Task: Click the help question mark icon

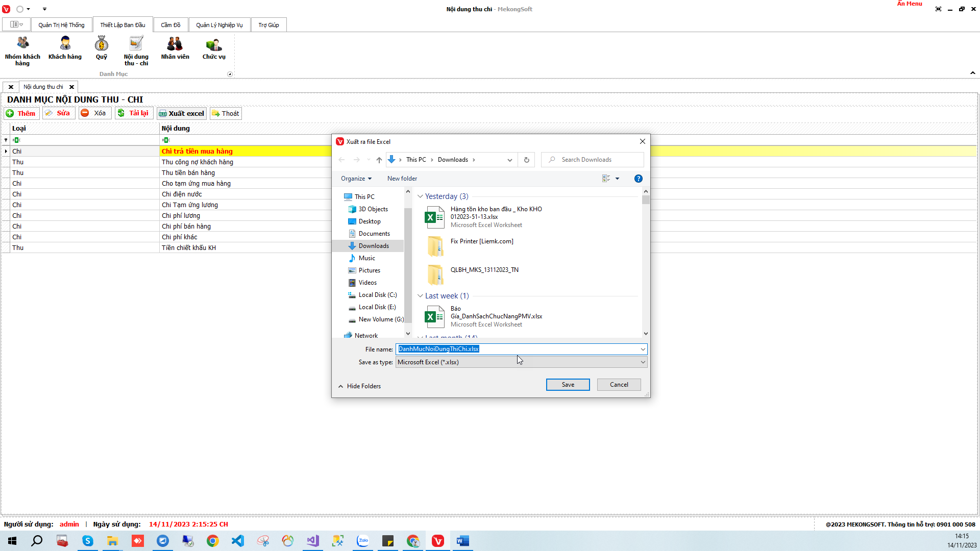Action: pyautogui.click(x=638, y=179)
